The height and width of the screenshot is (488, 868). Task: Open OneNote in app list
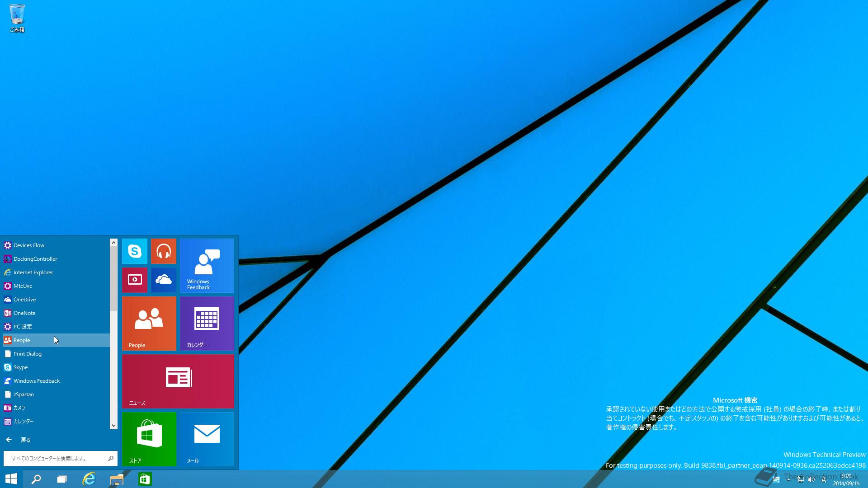56,313
